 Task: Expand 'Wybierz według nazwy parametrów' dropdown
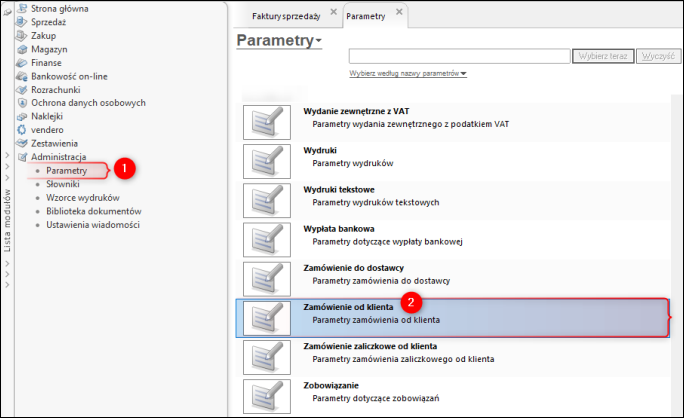point(464,74)
